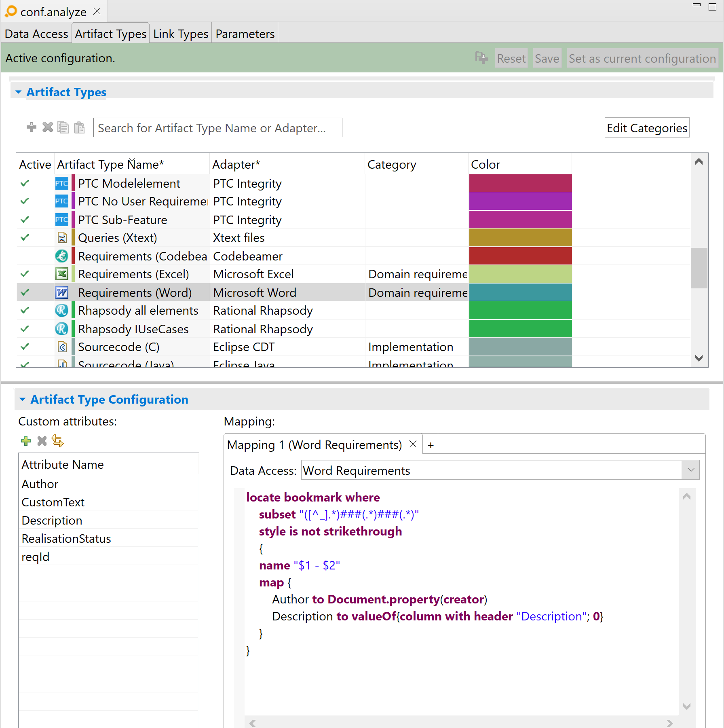The width and height of the screenshot is (724, 728).
Task: Close the conf.analyze editor tab
Action: pyautogui.click(x=97, y=11)
